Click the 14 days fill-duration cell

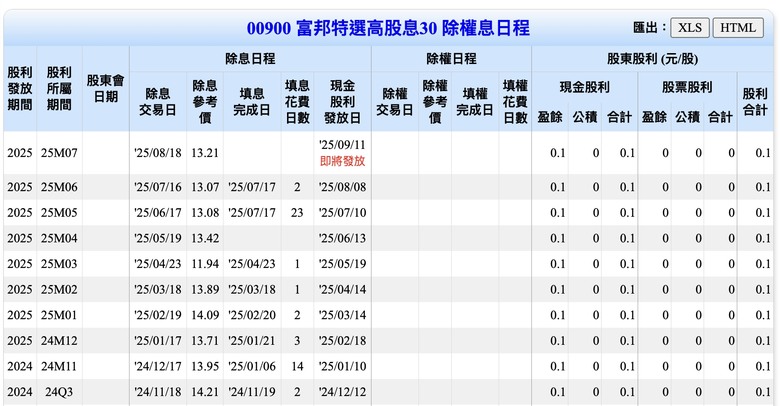297,366
